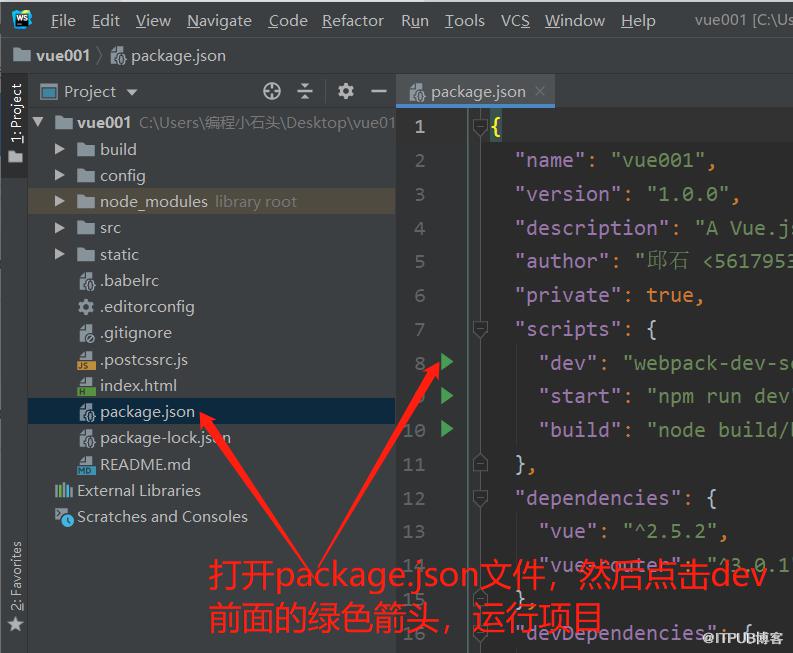Click the .postcssrc.js JS file icon
This screenshot has width=793, height=653.
click(x=86, y=360)
